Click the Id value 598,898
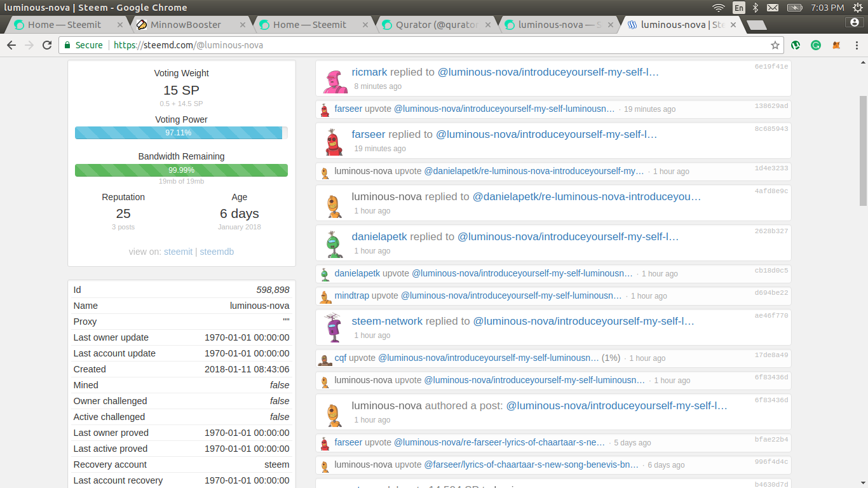 pyautogui.click(x=273, y=290)
